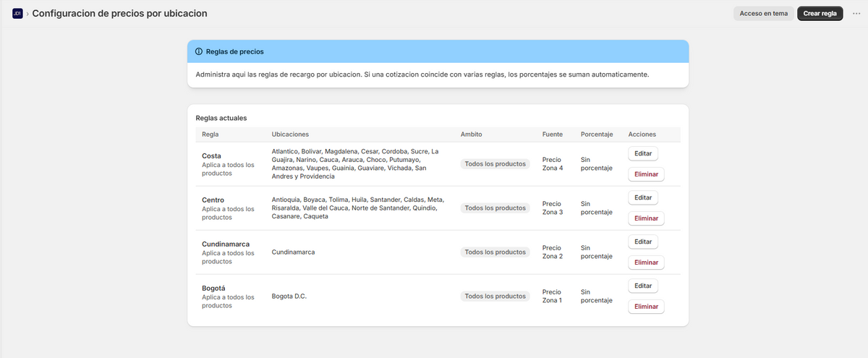Image resolution: width=868 pixels, height=358 pixels.
Task: Delete the Centro rule
Action: coord(646,218)
